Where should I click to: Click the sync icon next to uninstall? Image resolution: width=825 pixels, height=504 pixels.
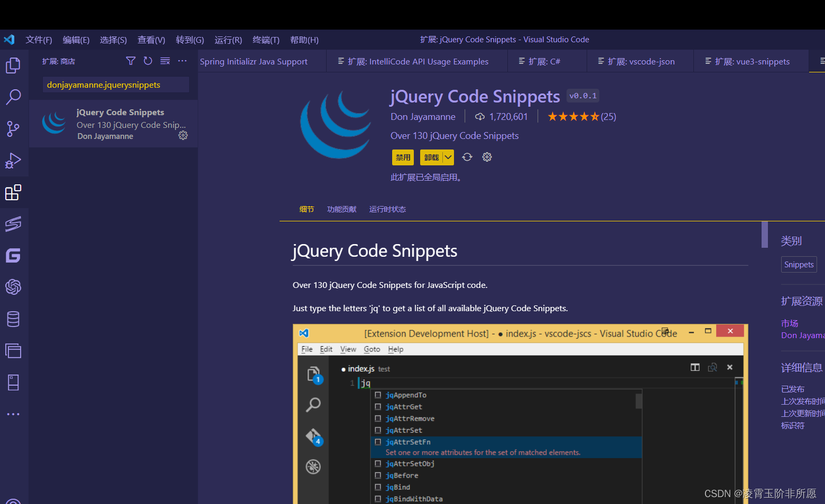(467, 157)
